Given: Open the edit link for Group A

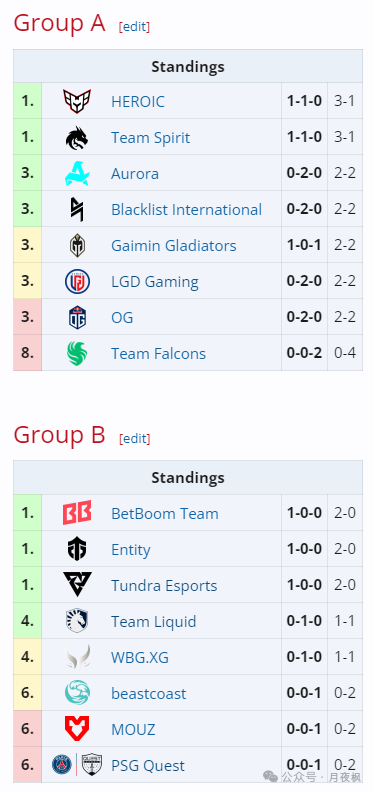Looking at the screenshot, I should [x=134, y=27].
